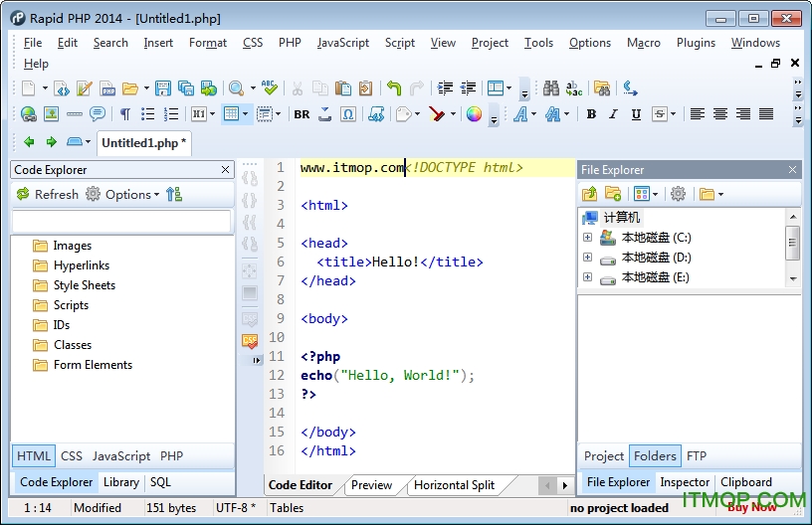Click the Open folder icon

[130, 88]
